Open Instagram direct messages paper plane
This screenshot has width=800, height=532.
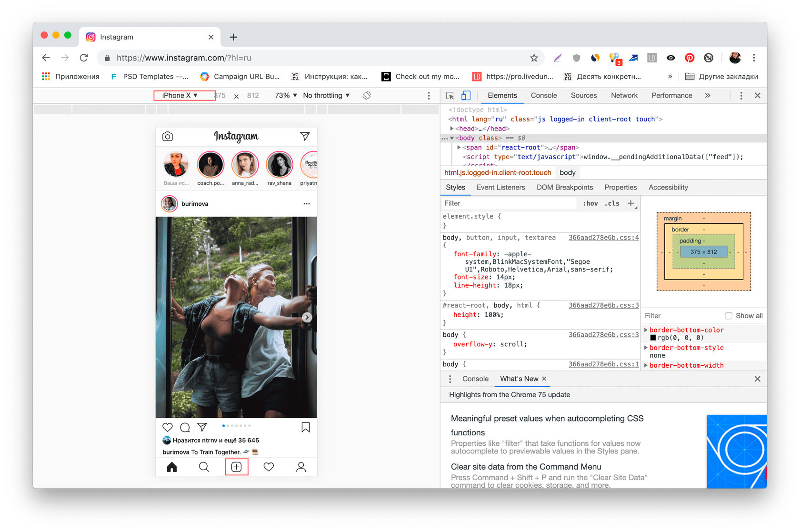coord(305,137)
